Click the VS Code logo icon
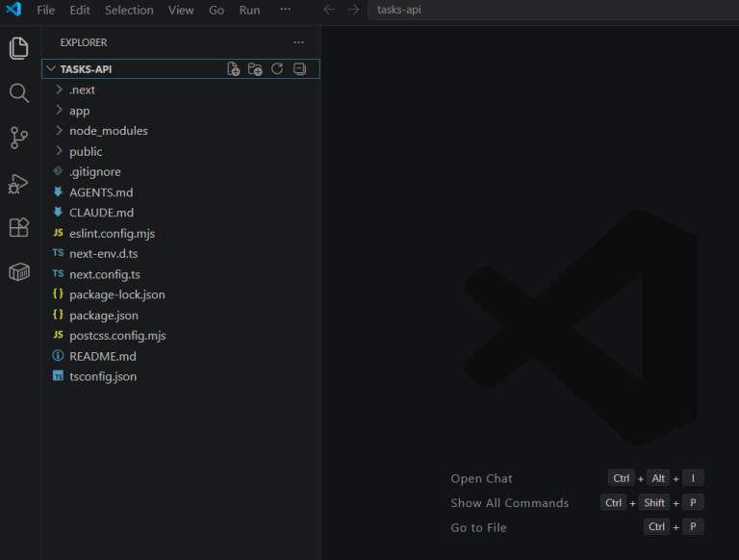Screen dimensions: 739x560 pos(14,9)
